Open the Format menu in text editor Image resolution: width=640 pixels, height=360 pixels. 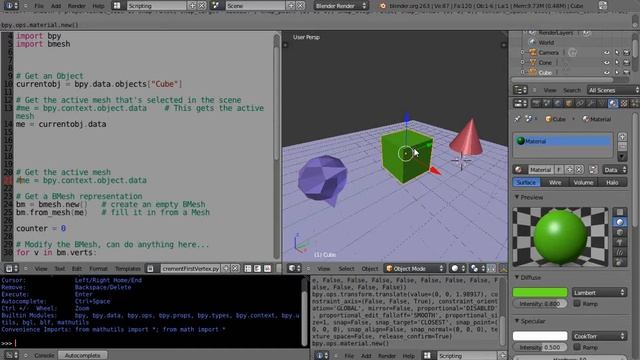click(98, 268)
